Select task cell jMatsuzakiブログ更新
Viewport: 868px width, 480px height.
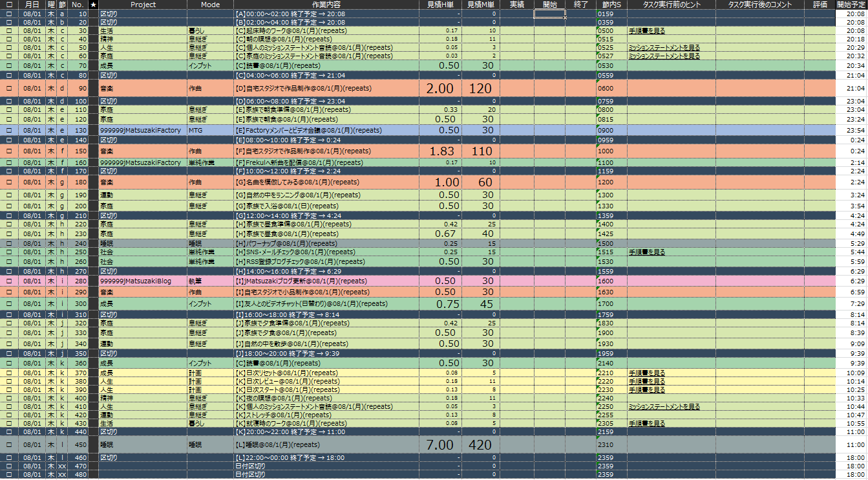point(326,281)
